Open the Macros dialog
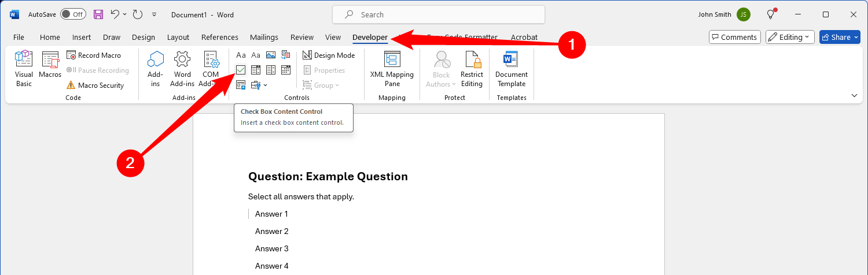The height and width of the screenshot is (275, 868). (x=50, y=65)
